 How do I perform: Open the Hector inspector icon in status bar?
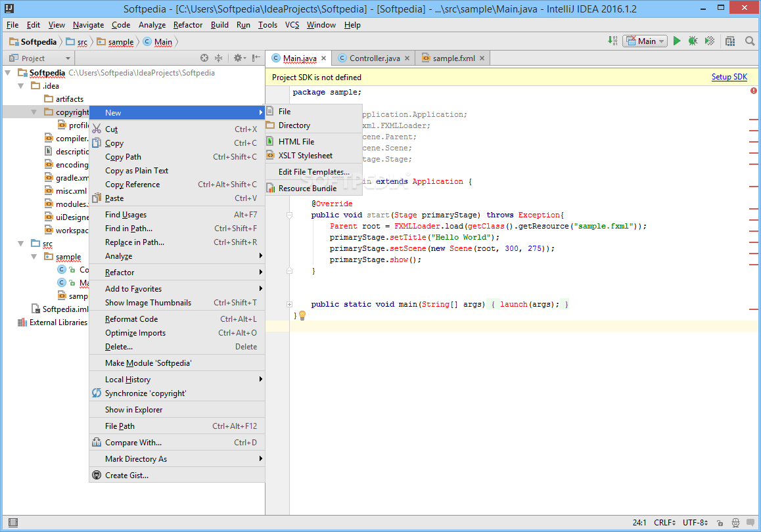(x=735, y=523)
